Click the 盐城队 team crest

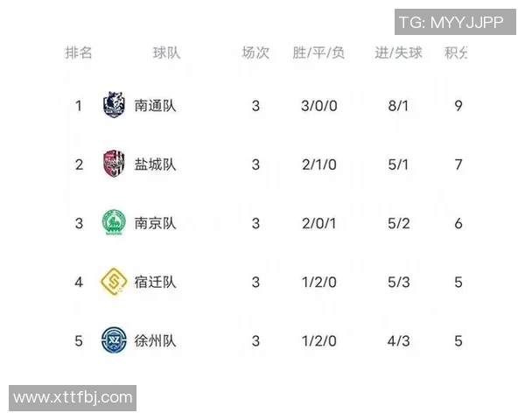(114, 164)
